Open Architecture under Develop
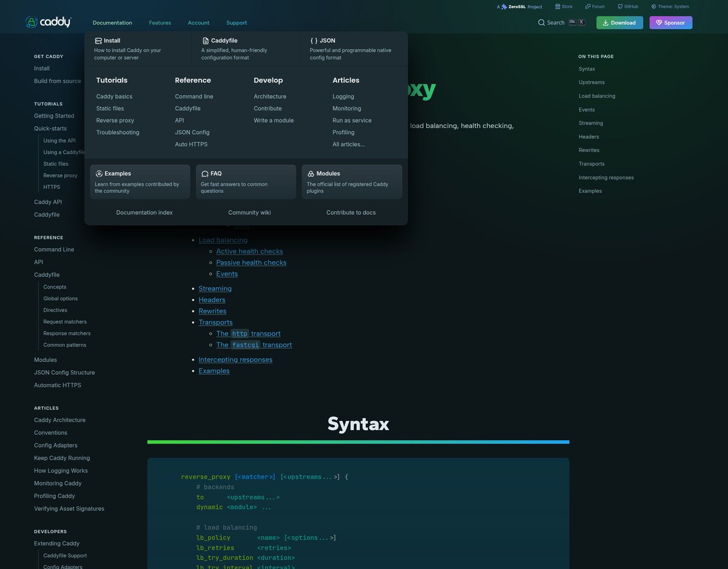728x569 pixels. 270,96
